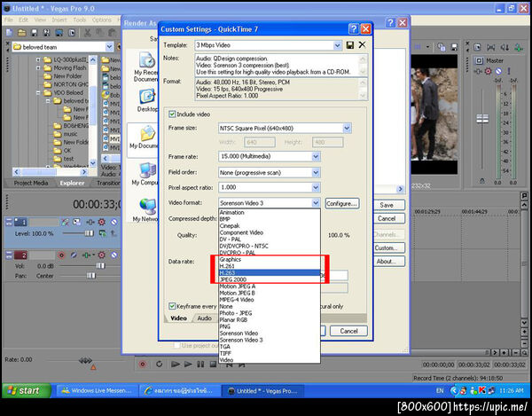The height and width of the screenshot is (416, 532).
Task: Click the About... button in Render As
Action: coord(389,261)
